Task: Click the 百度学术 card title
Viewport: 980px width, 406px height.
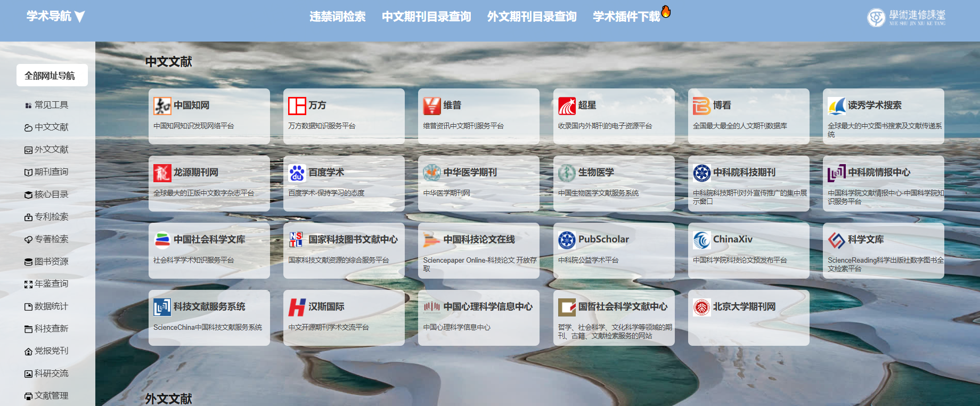Action: pyautogui.click(x=326, y=173)
